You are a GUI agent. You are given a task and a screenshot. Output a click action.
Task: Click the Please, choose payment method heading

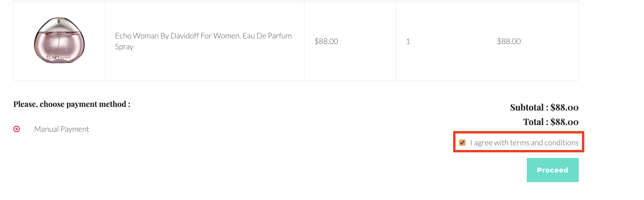(x=72, y=104)
